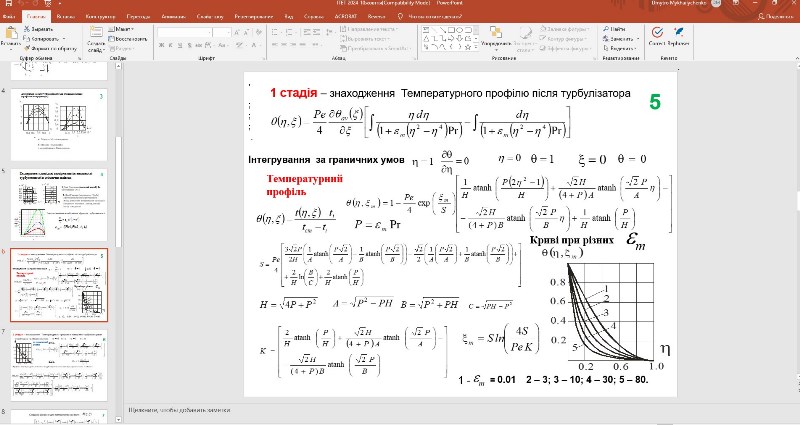The width and height of the screenshot is (800, 425).
Task: Toggle italic (К) formatting
Action: point(170,45)
